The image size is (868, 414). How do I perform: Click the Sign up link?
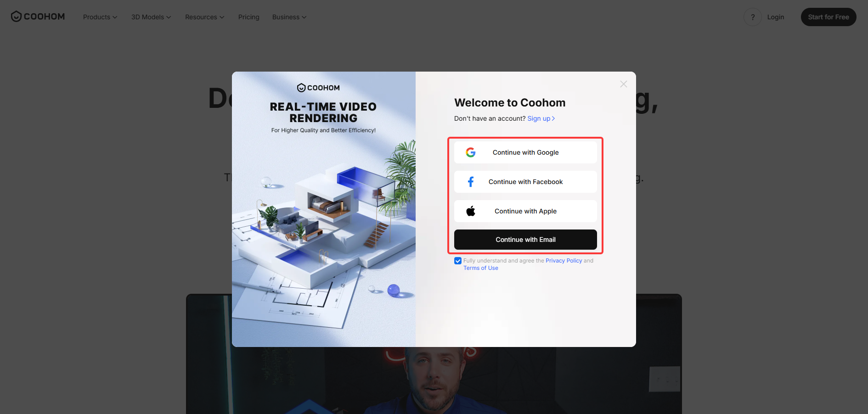coord(541,118)
